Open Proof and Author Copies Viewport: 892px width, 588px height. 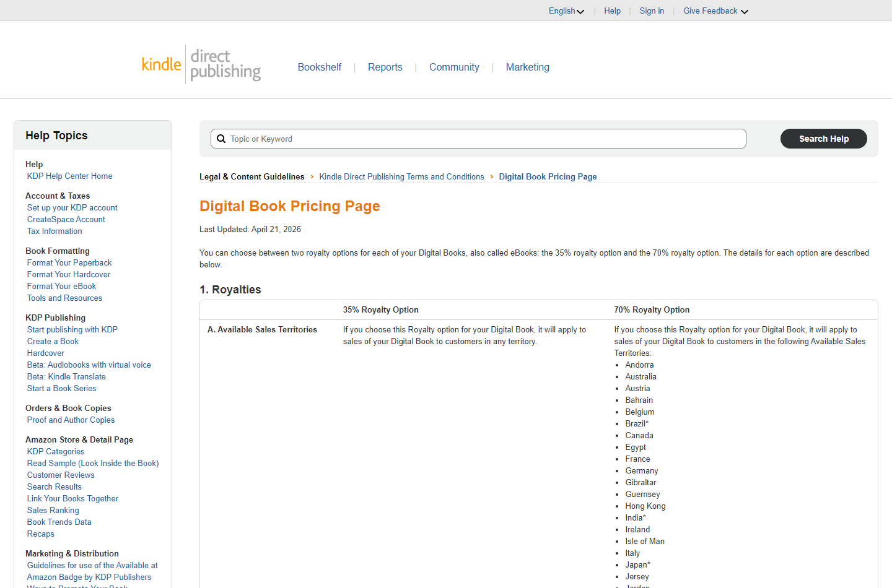(x=71, y=420)
